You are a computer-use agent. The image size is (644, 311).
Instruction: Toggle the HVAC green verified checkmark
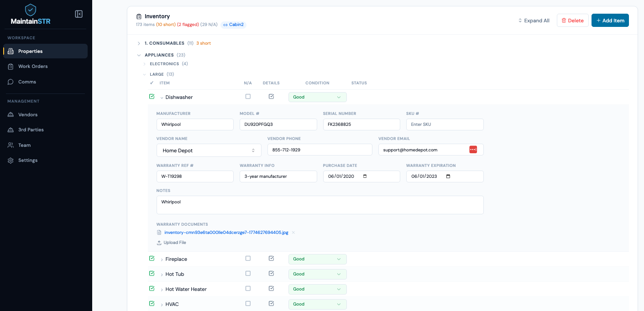(x=152, y=304)
